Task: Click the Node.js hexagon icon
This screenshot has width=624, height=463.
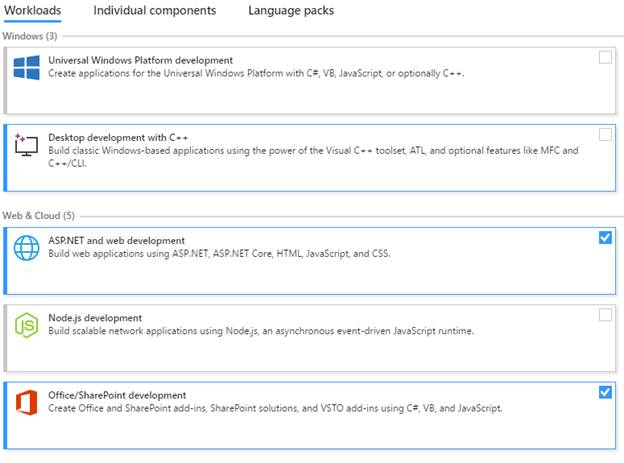Action: pos(26,324)
